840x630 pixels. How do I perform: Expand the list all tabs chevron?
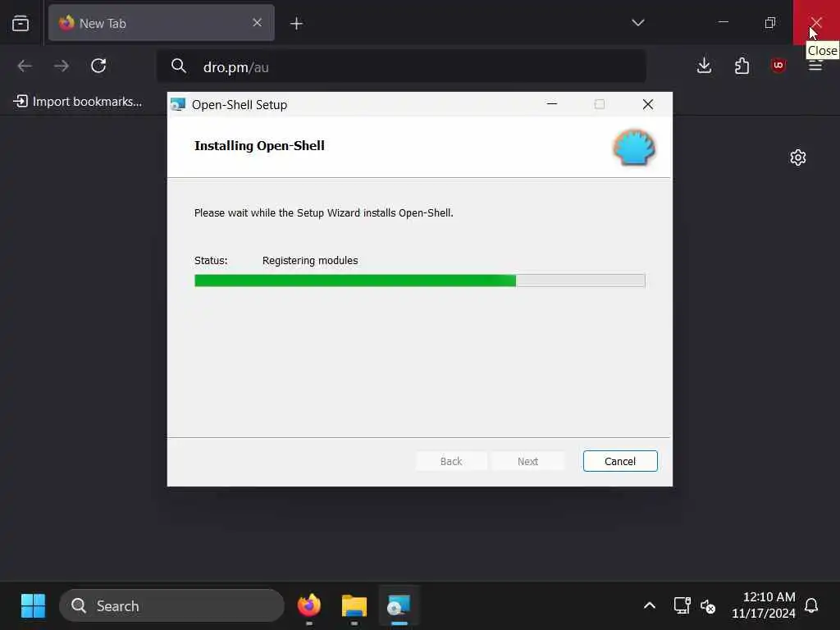coord(637,22)
